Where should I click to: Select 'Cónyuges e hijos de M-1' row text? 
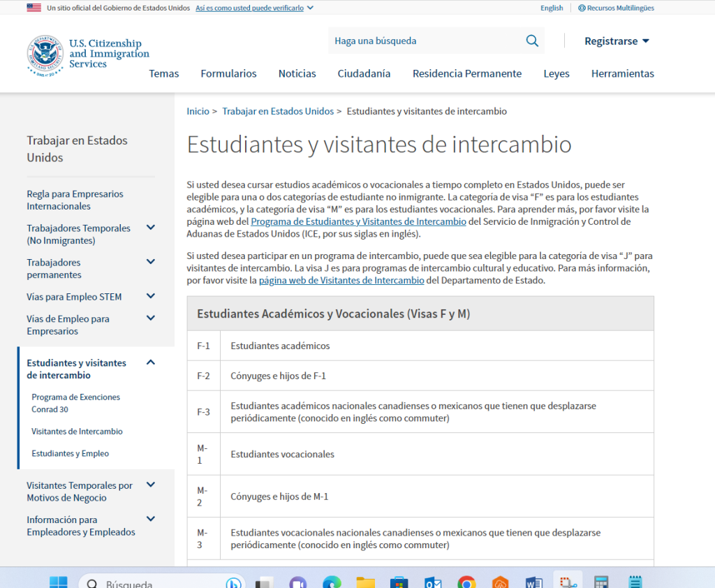coord(279,497)
